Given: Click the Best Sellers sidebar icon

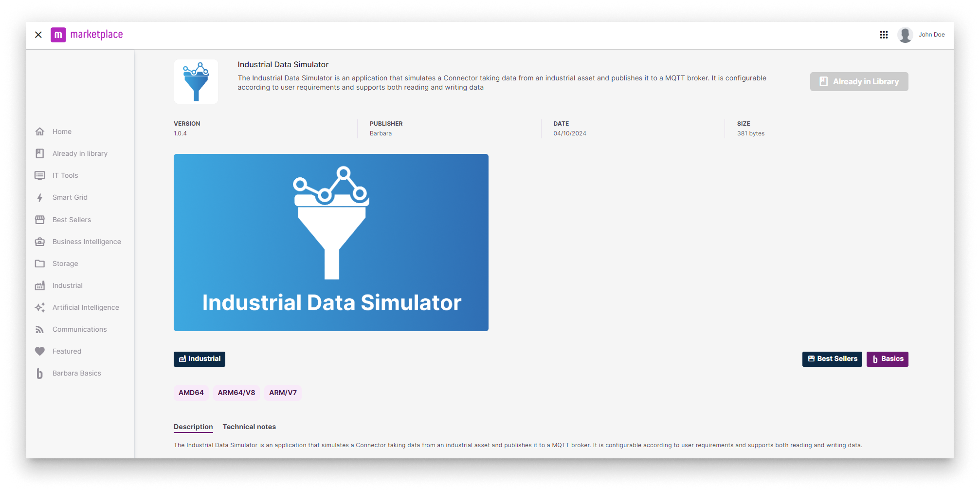Looking at the screenshot, I should click(39, 219).
